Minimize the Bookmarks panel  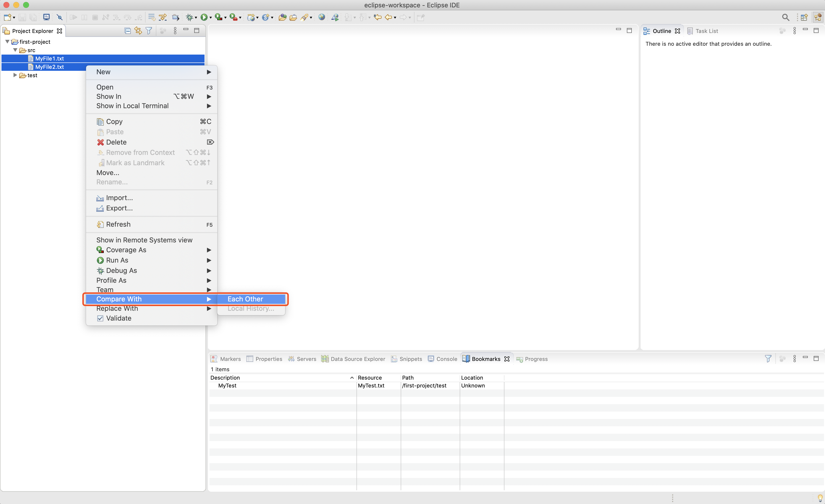[805, 358]
